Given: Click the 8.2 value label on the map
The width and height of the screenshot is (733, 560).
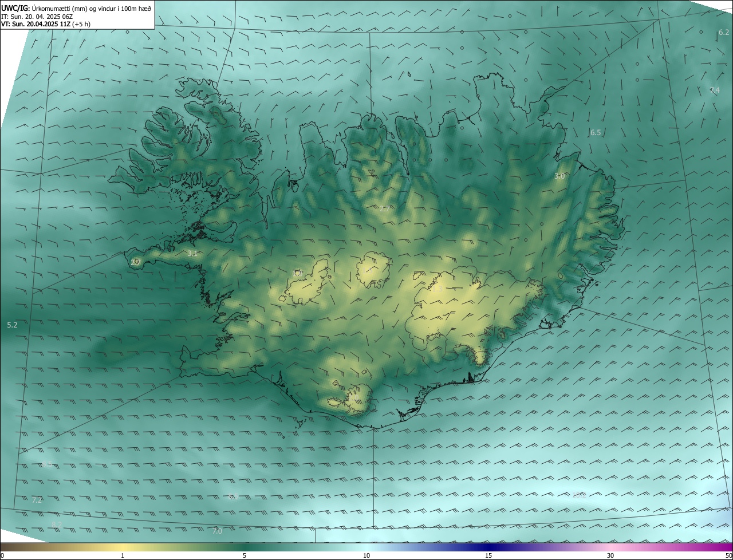Looking at the screenshot, I should coord(56,524).
